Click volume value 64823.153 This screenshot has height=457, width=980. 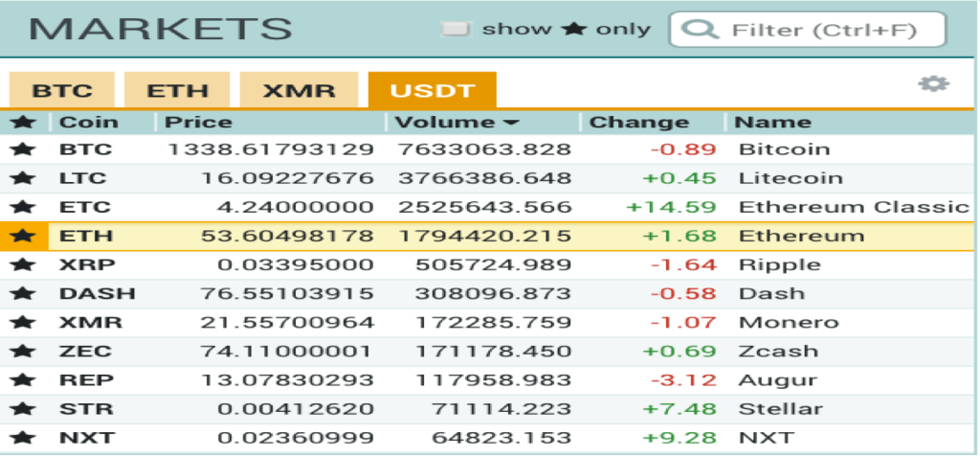pyautogui.click(x=501, y=437)
